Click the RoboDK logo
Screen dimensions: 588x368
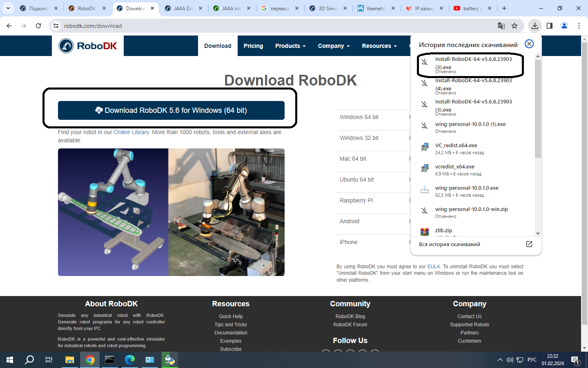[x=88, y=46]
